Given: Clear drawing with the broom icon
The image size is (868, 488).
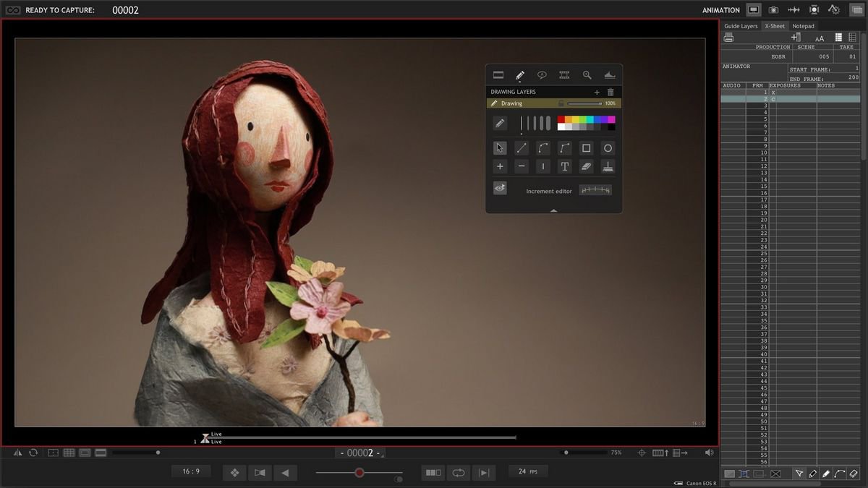Looking at the screenshot, I should pos(608,166).
